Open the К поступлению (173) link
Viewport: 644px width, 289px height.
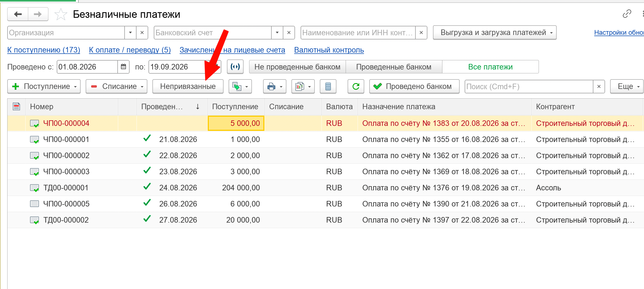tap(44, 50)
